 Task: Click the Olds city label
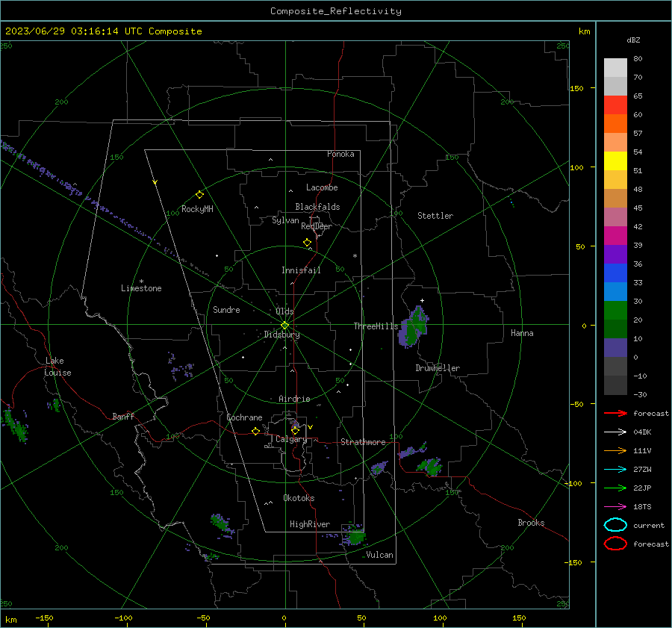pyautogui.click(x=284, y=311)
